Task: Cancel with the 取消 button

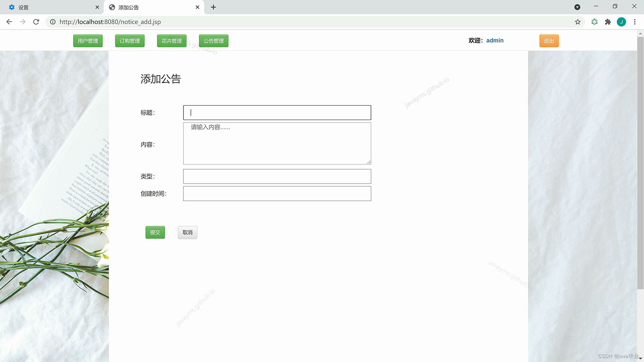Action: pyautogui.click(x=187, y=232)
